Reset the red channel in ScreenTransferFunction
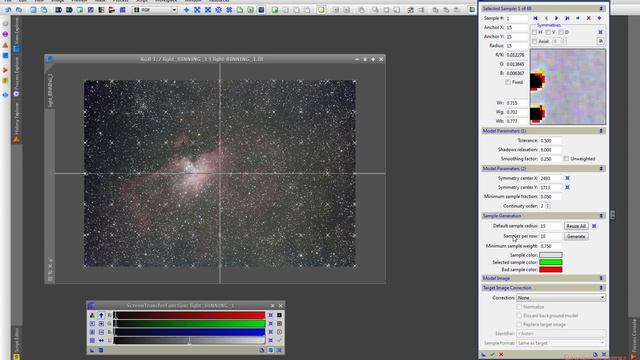This screenshot has width=640, height=360. coord(270,315)
